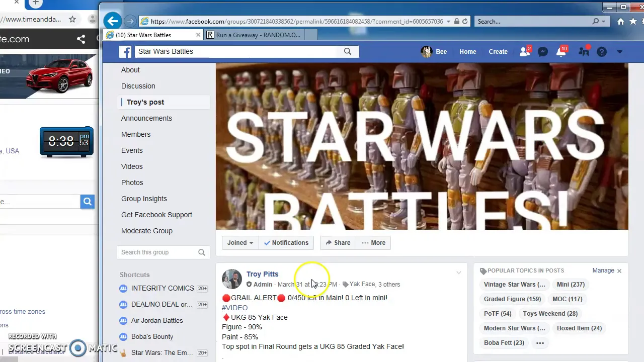Click the browser Favorites star icon
Image resolution: width=644 pixels, height=362 pixels.
[x=633, y=21]
